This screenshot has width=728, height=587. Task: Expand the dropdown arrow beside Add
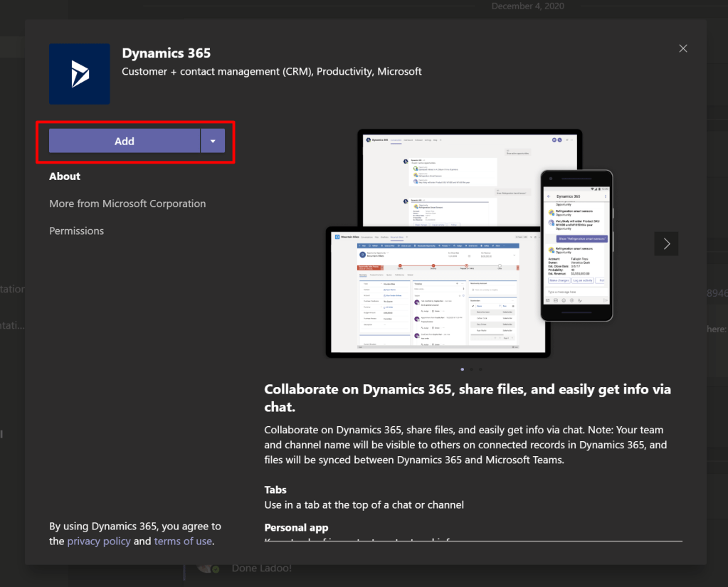click(x=213, y=141)
